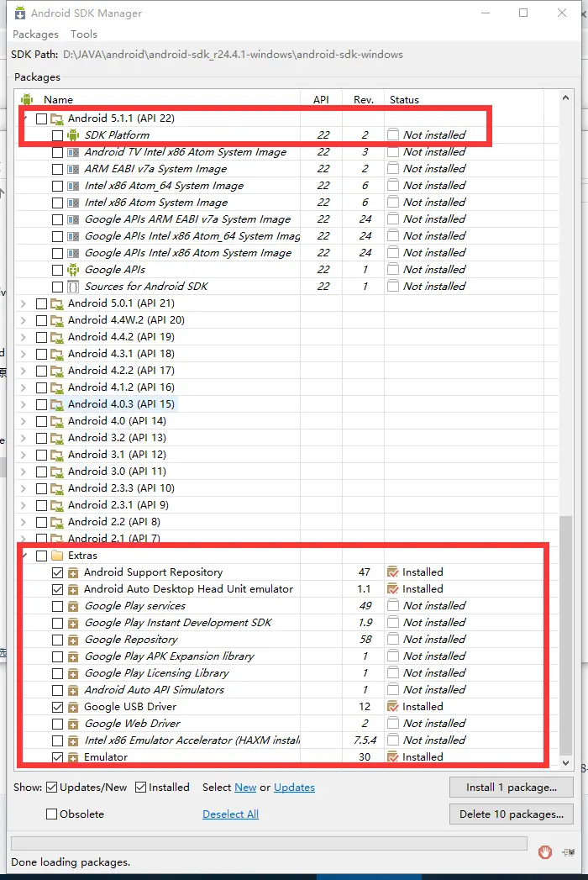Click the folder icon of Android 5.0.1 (API 21)
The height and width of the screenshot is (880, 588).
56,303
